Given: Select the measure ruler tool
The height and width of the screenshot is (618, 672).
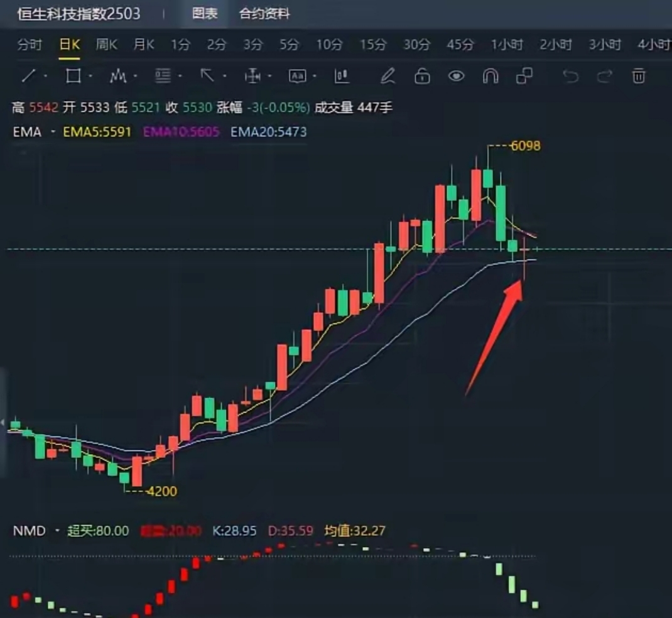Looking at the screenshot, I should (x=253, y=76).
